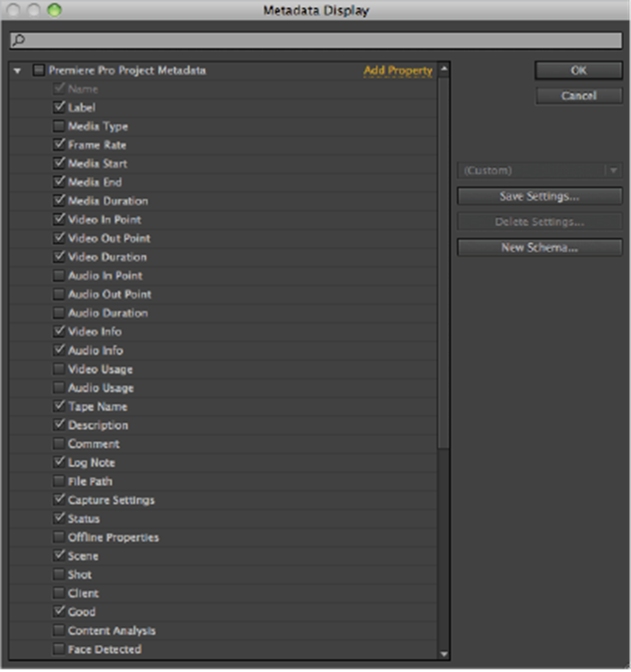Enable the Content Analysis checkbox
The image size is (631, 672).
[x=59, y=631]
